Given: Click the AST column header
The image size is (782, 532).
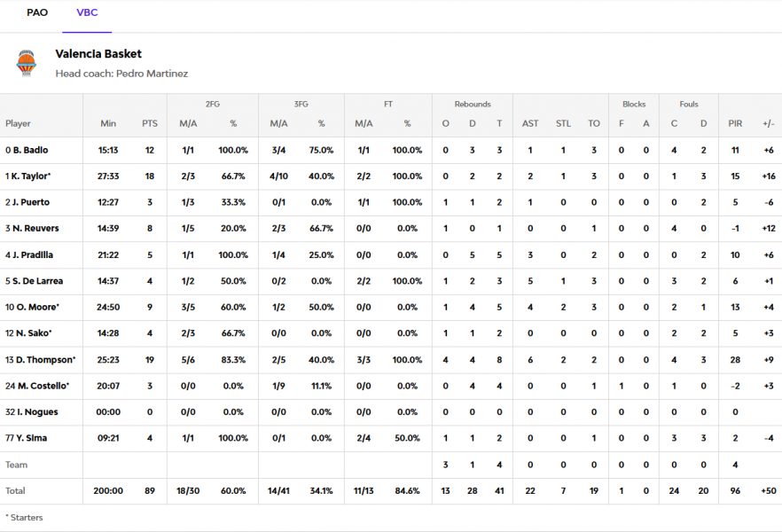Looking at the screenshot, I should (x=530, y=124).
